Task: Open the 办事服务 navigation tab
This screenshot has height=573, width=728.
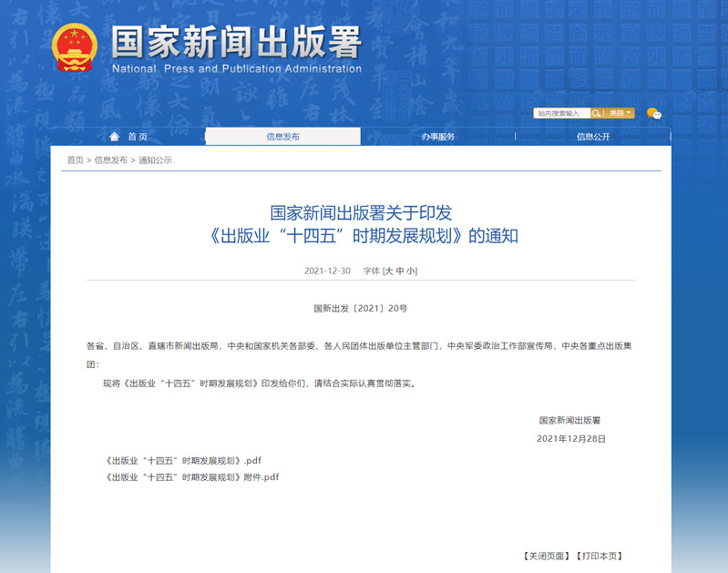Action: (x=437, y=137)
